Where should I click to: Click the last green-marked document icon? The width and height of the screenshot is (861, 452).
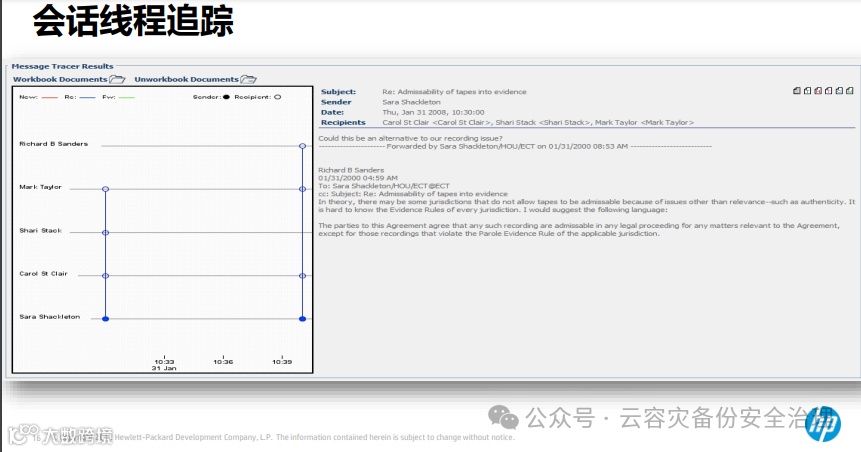[x=849, y=91]
